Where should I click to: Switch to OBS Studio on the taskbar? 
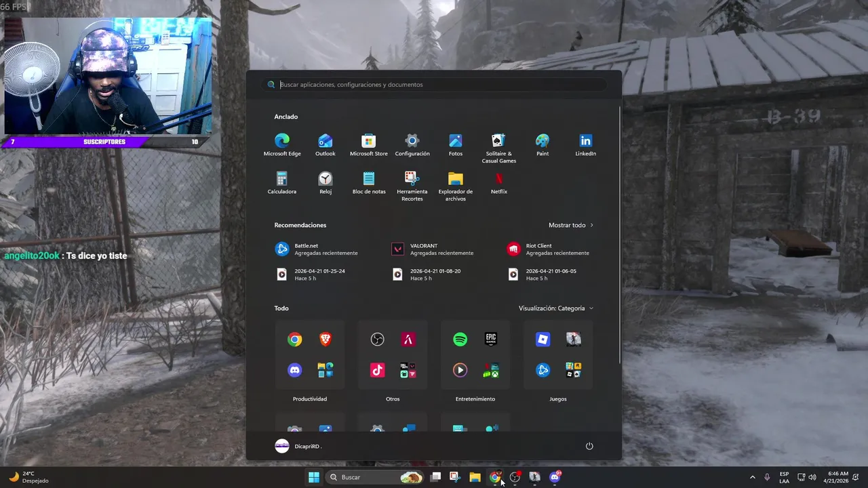coord(515,477)
